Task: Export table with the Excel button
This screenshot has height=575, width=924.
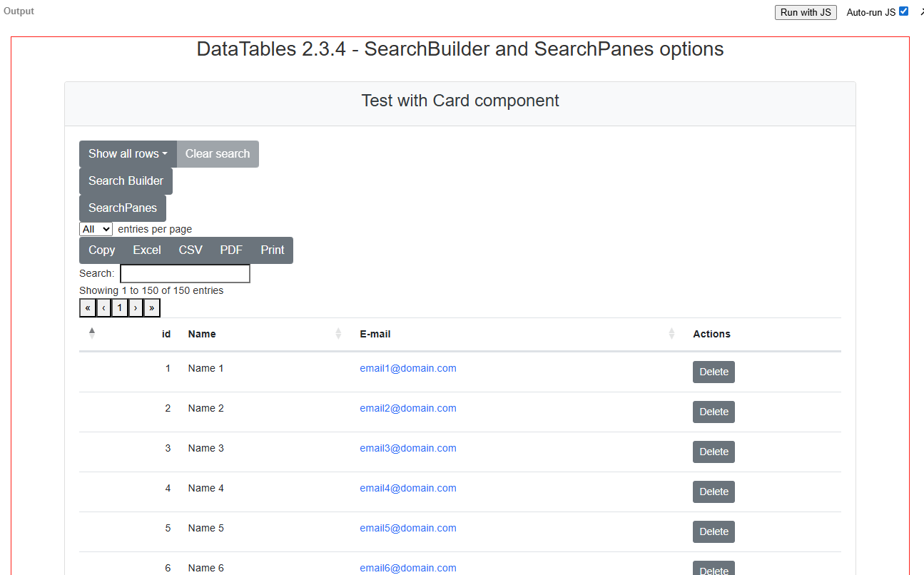Action: pyautogui.click(x=147, y=250)
